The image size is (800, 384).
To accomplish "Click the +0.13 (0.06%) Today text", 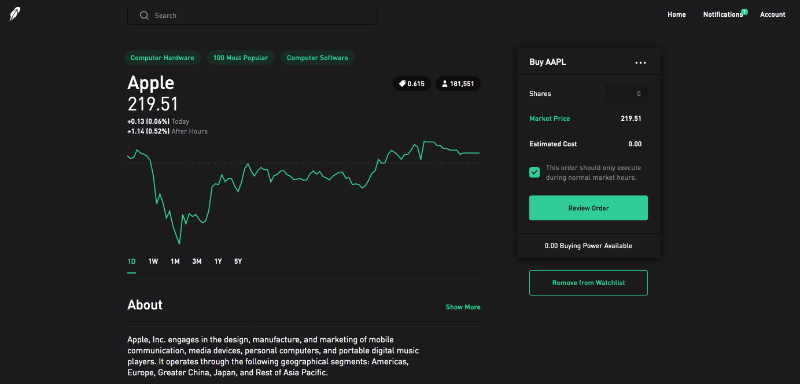I will [x=158, y=122].
